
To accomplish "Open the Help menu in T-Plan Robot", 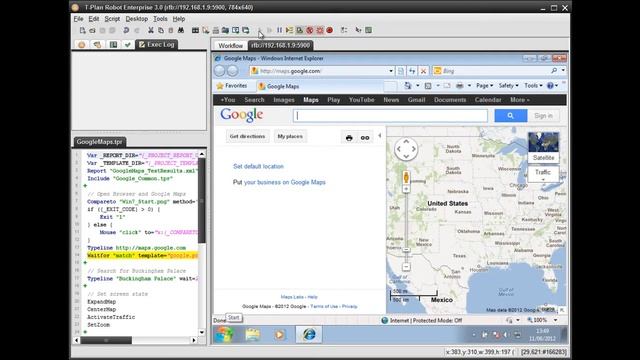I will 179,19.
